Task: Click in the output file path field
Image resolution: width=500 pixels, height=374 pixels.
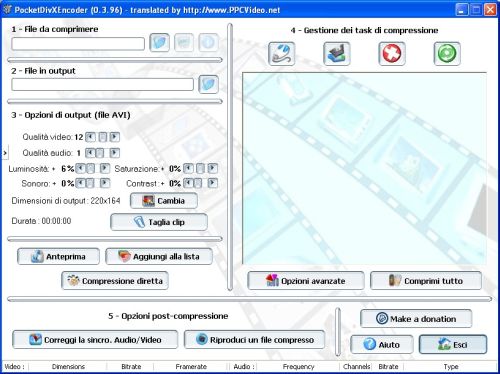Action: click(102, 84)
